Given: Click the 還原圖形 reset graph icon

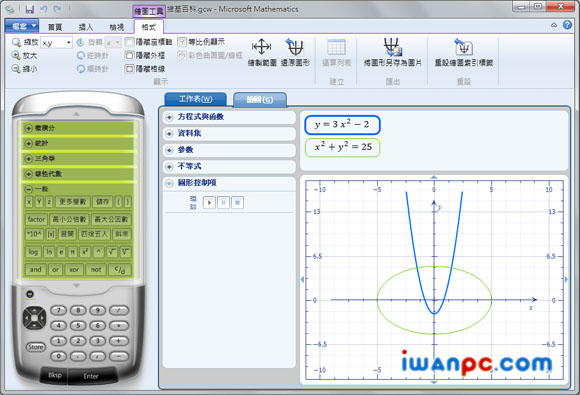Looking at the screenshot, I should [295, 47].
